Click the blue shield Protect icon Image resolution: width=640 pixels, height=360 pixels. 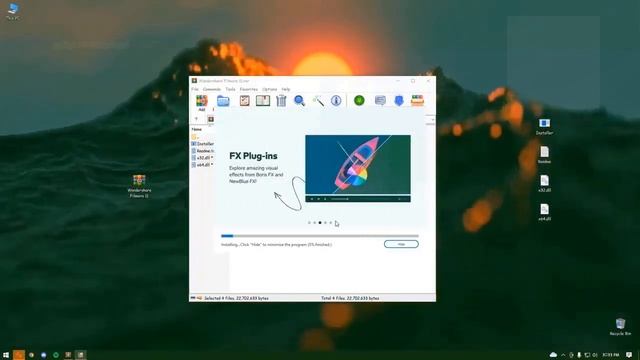[399, 100]
